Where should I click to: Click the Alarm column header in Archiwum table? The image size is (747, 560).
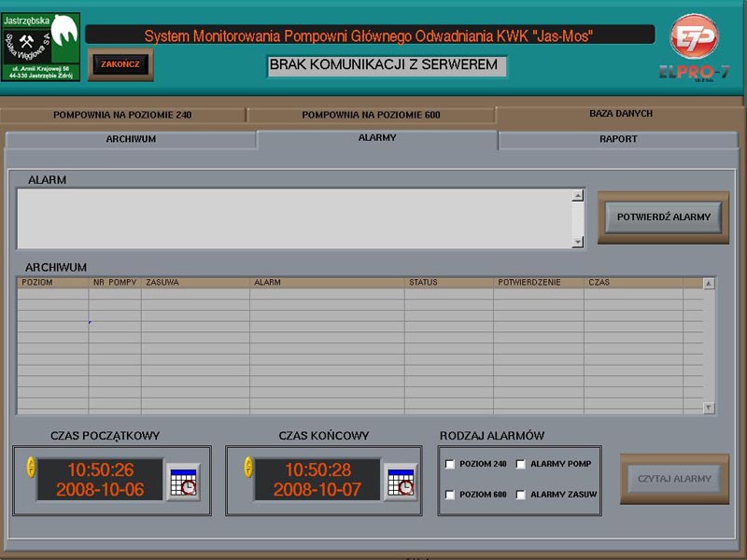click(328, 283)
